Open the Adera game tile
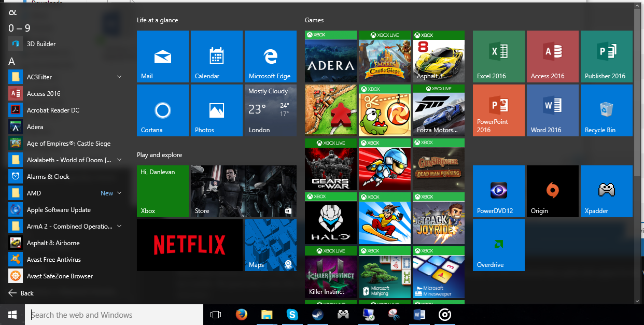The image size is (644, 325). tap(331, 56)
